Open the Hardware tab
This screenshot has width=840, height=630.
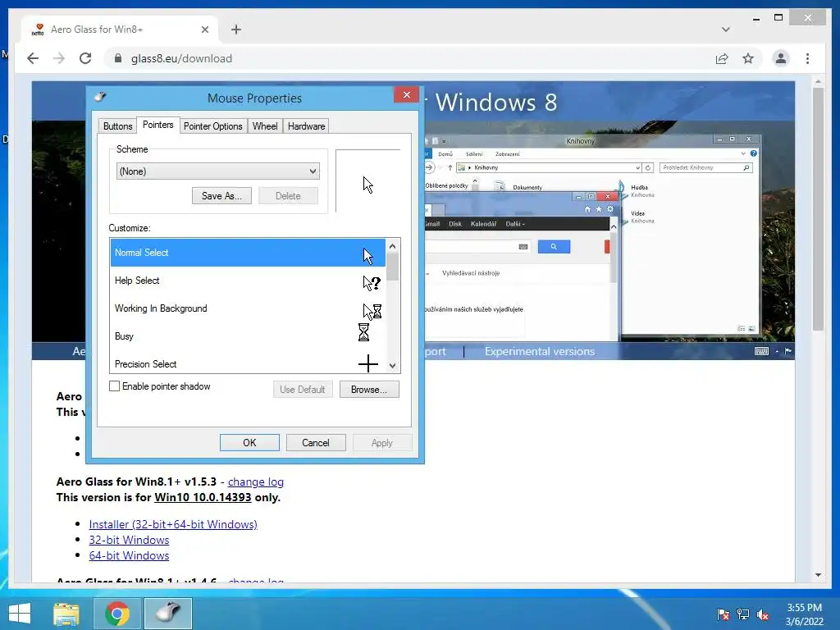tap(306, 126)
